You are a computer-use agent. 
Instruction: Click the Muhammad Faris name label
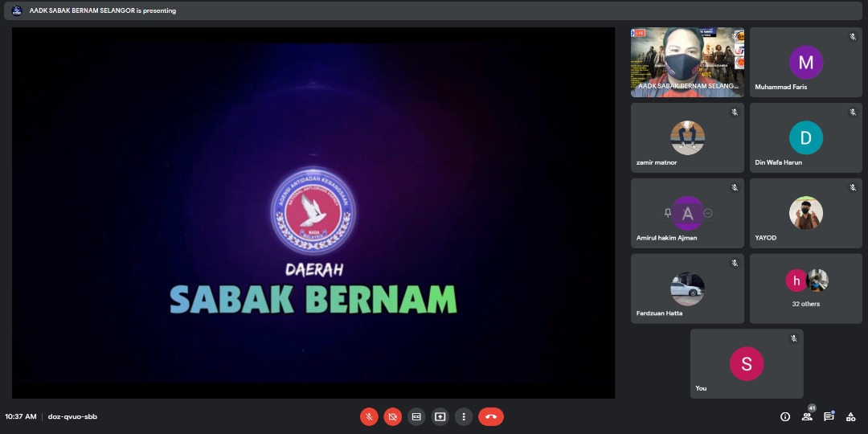(781, 87)
